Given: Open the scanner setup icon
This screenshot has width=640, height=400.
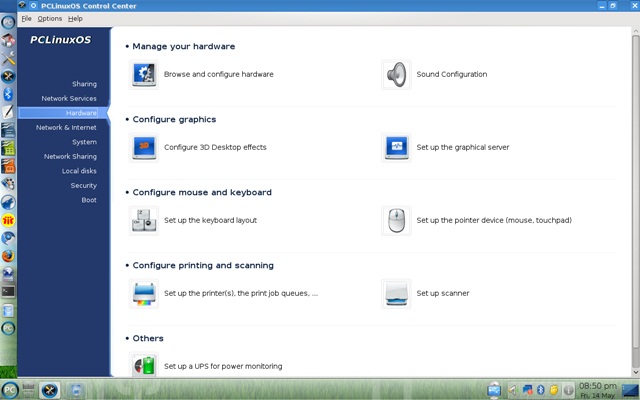Looking at the screenshot, I should click(x=396, y=293).
